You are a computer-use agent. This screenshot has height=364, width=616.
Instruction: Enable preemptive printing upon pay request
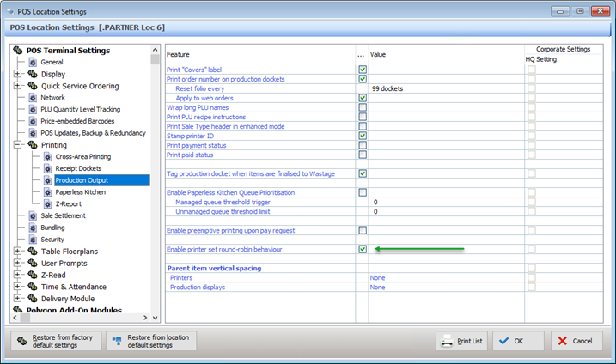(363, 231)
